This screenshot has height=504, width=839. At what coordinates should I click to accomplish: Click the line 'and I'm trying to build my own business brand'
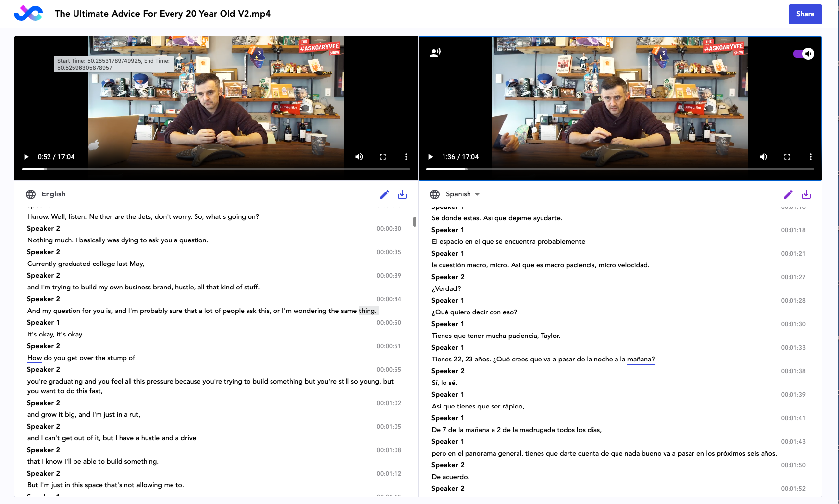tap(144, 287)
